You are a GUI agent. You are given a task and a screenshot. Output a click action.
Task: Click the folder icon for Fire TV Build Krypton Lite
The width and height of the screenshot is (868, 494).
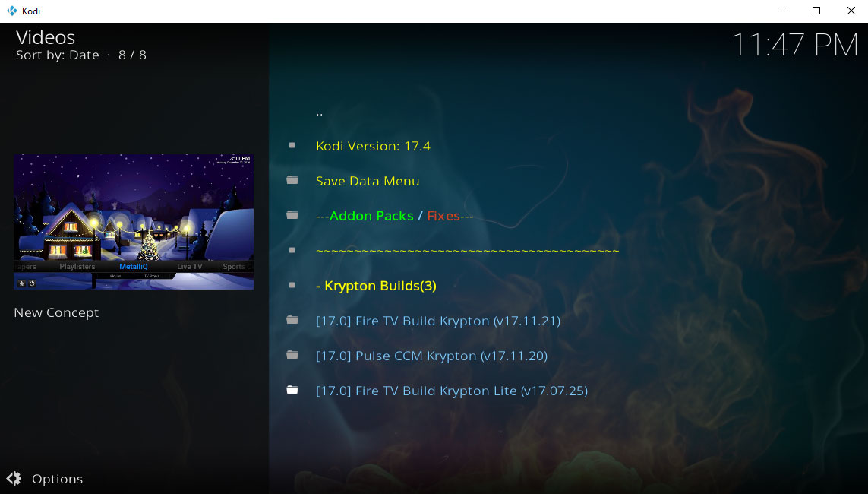[292, 390]
